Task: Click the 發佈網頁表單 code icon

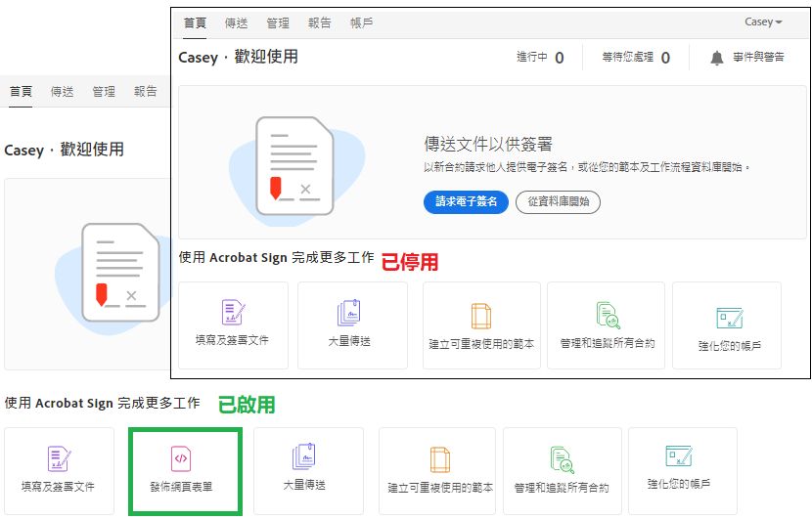Action: coord(181,458)
